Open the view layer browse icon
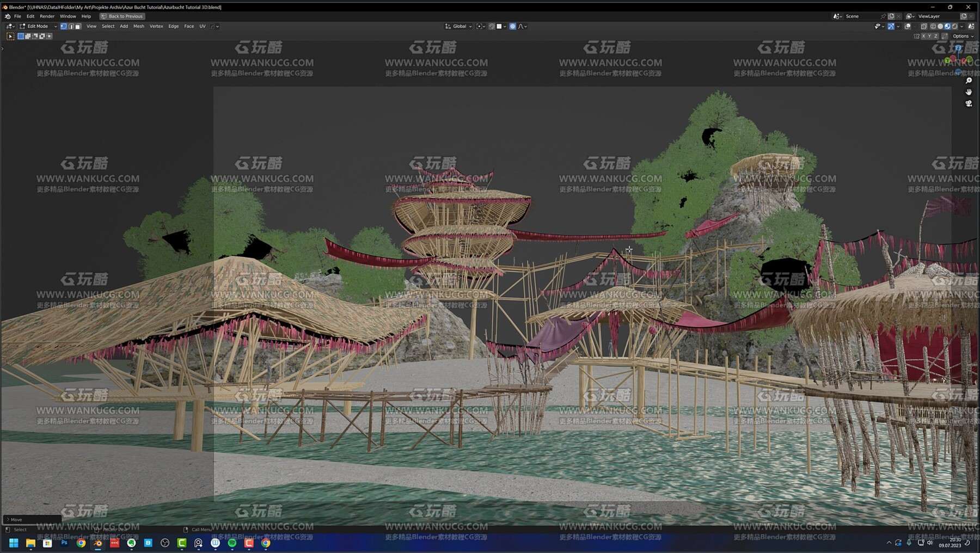The height and width of the screenshot is (553, 980). coord(910,16)
